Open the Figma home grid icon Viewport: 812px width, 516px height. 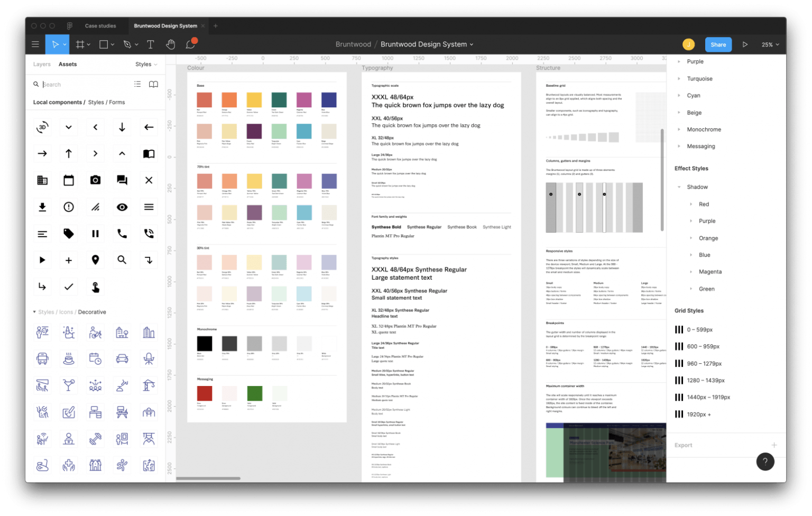[69, 25]
